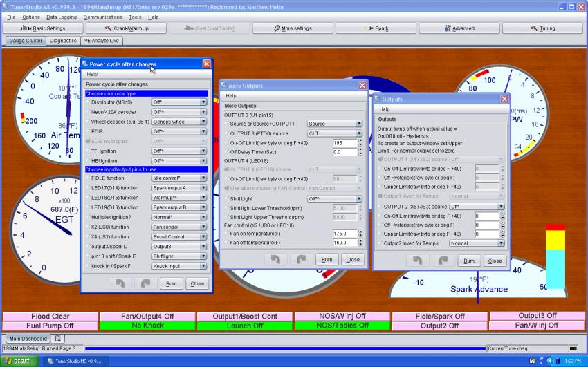Click the new dashboard tab icon
The width and height of the screenshot is (588, 367).
pos(59,339)
